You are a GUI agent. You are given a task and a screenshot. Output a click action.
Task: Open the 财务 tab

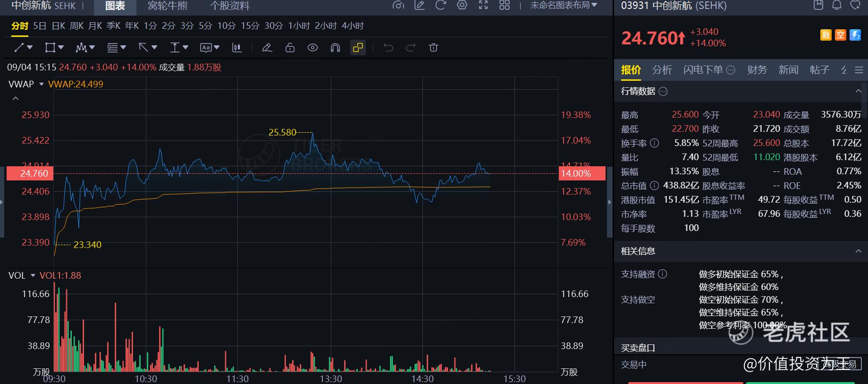click(757, 70)
